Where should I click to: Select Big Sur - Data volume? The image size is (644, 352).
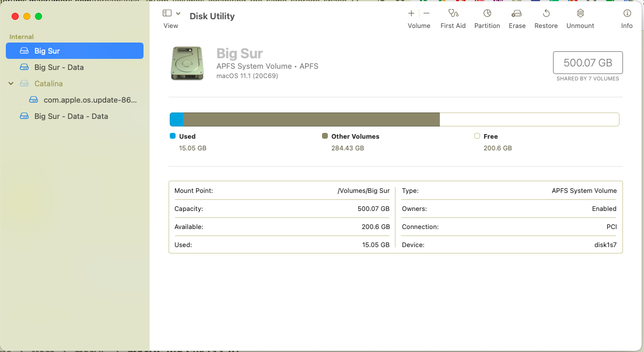(74, 67)
